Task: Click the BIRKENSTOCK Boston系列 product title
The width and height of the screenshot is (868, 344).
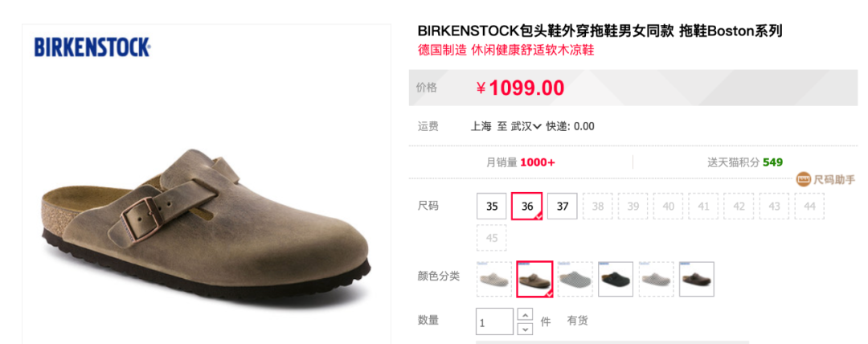Action: click(600, 31)
